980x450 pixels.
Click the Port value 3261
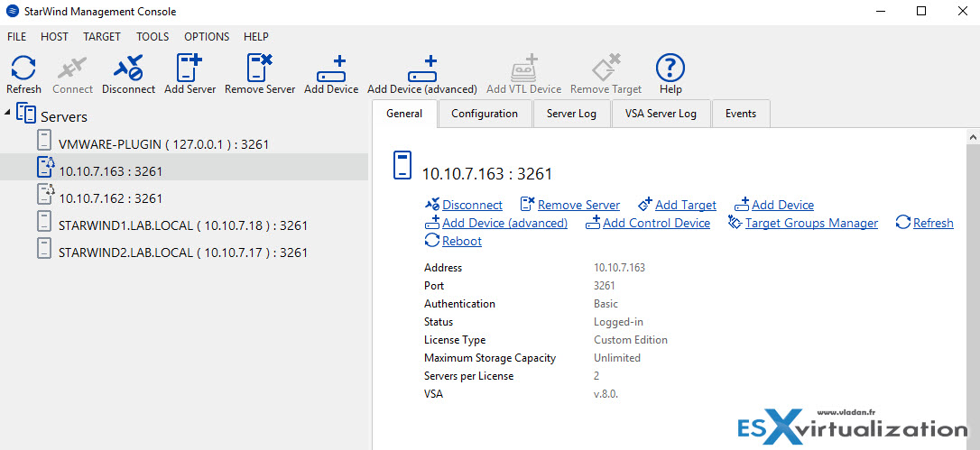[x=605, y=286]
